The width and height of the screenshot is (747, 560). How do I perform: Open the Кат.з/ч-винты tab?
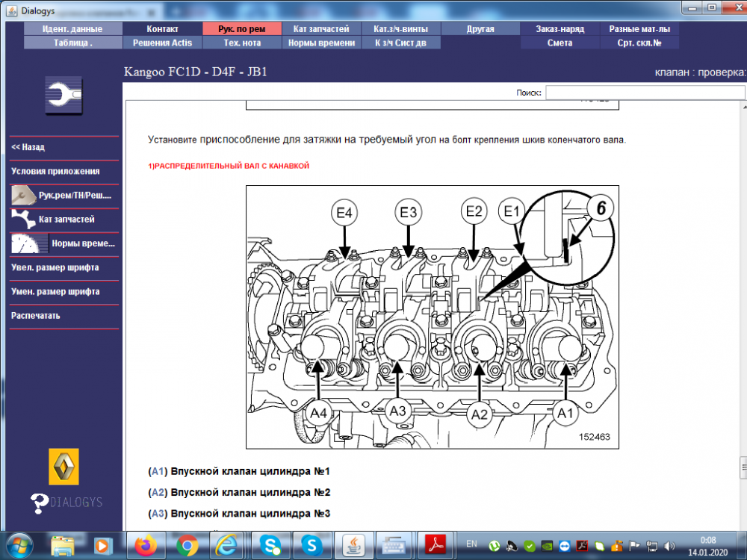400,28
